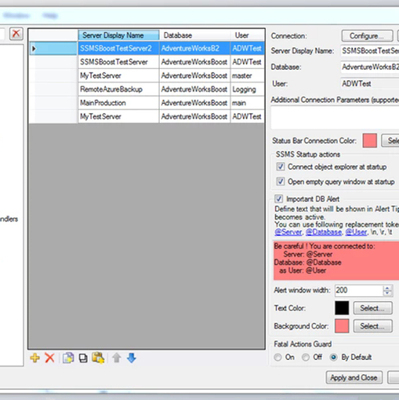Click the main user cell
399x400 pixels.
tap(247, 103)
